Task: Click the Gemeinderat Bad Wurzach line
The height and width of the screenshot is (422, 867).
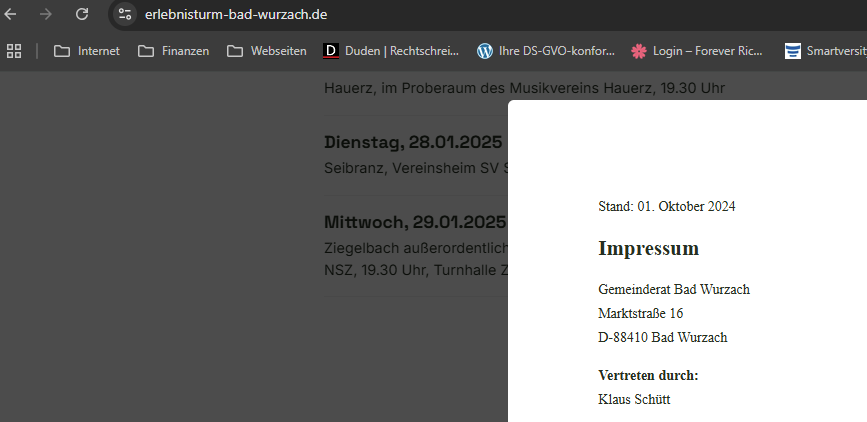Action: 673,290
